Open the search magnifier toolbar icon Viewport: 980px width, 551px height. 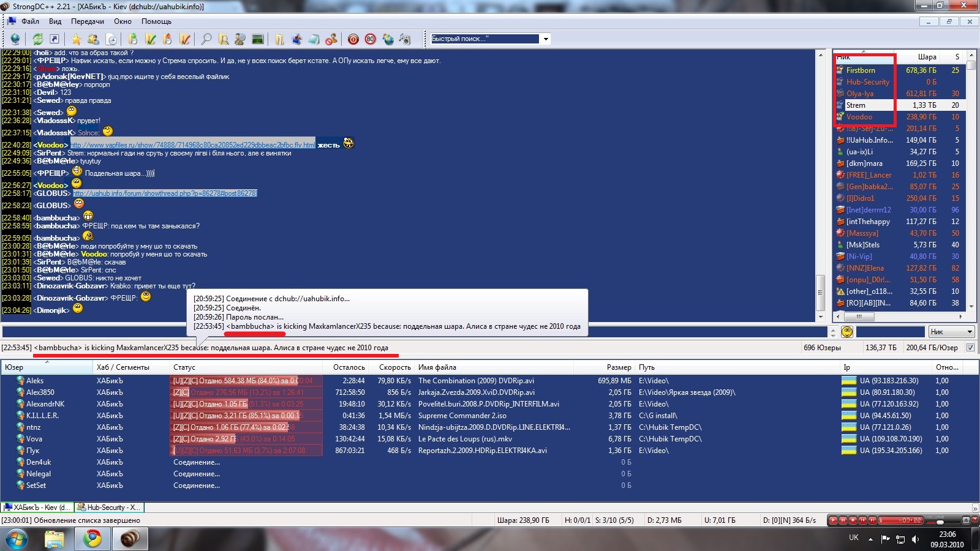pos(206,39)
